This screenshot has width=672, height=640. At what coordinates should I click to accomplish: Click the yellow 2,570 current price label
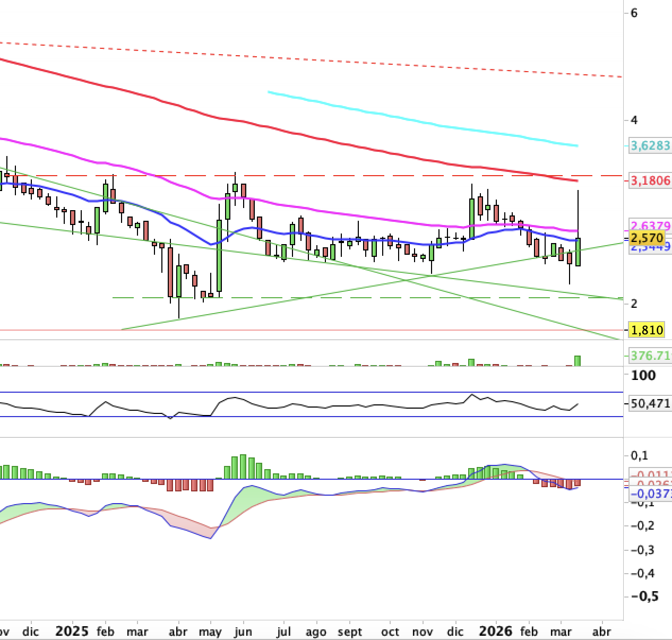pos(646,237)
